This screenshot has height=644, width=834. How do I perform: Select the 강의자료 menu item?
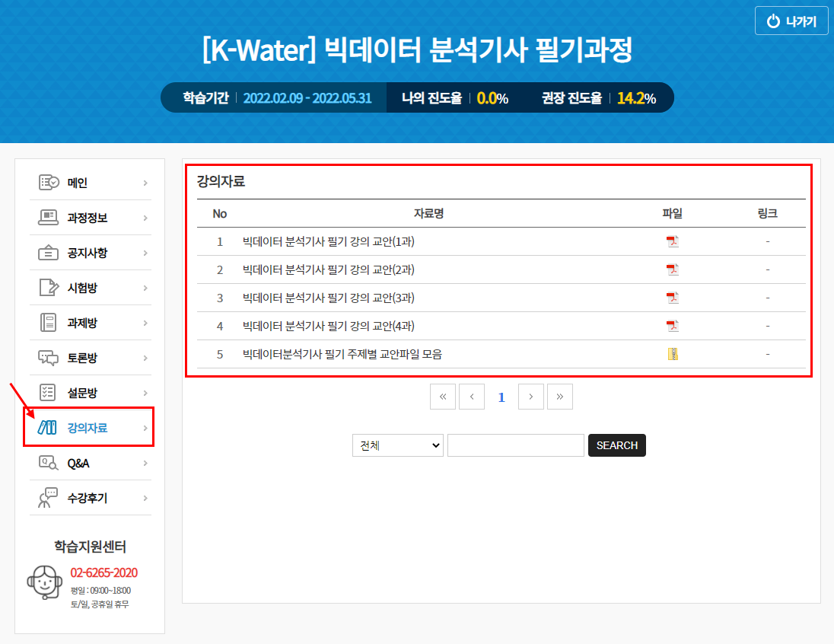coord(91,427)
